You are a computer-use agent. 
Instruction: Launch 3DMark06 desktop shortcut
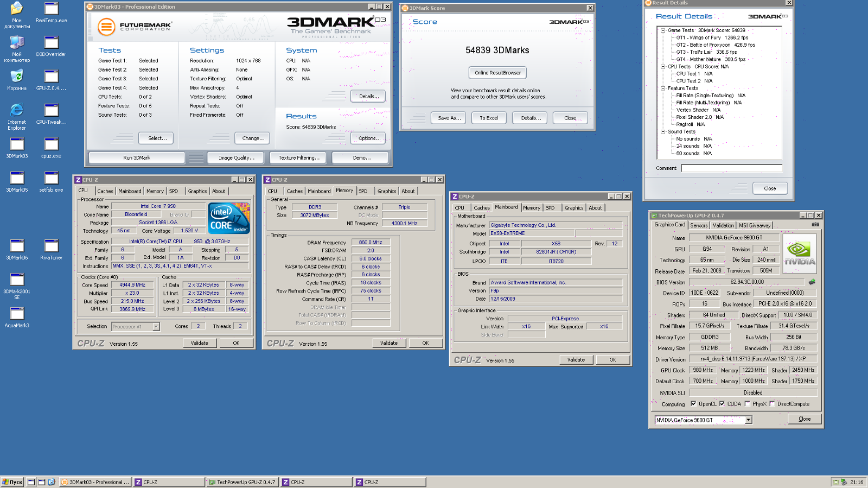17,250
